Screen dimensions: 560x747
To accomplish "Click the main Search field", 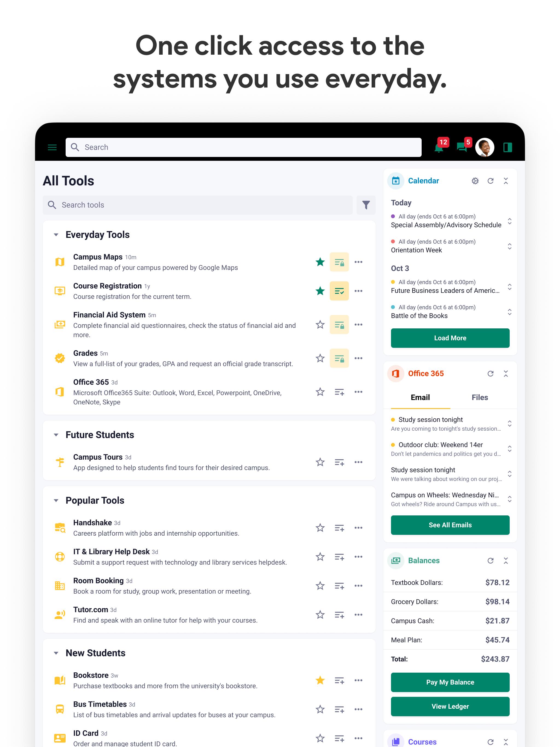I will 243,147.
